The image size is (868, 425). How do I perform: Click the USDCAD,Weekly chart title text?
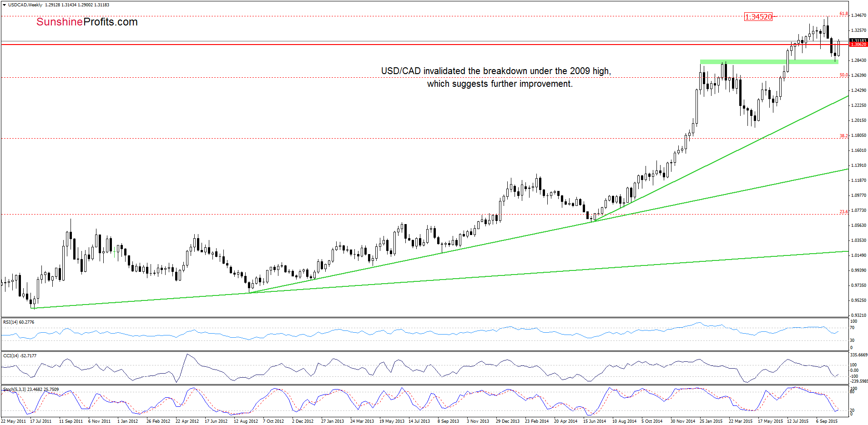25,5
